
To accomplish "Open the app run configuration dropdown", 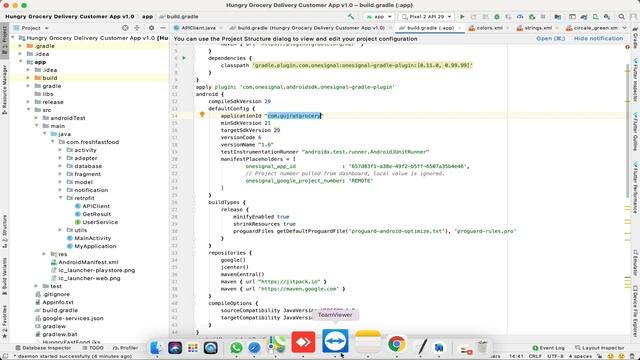I will coord(379,17).
